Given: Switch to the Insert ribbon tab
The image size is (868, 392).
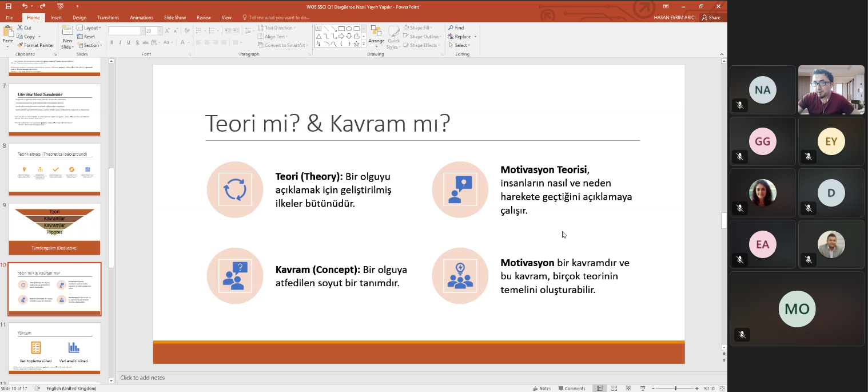Looking at the screenshot, I should (x=55, y=17).
